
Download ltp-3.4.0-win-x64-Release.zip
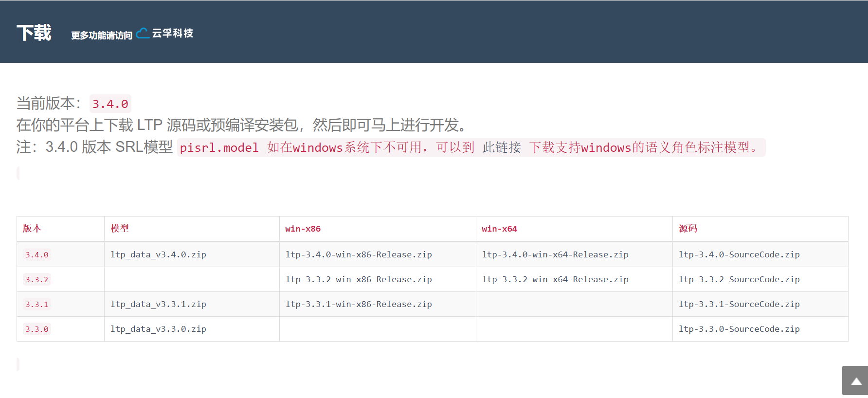(555, 254)
